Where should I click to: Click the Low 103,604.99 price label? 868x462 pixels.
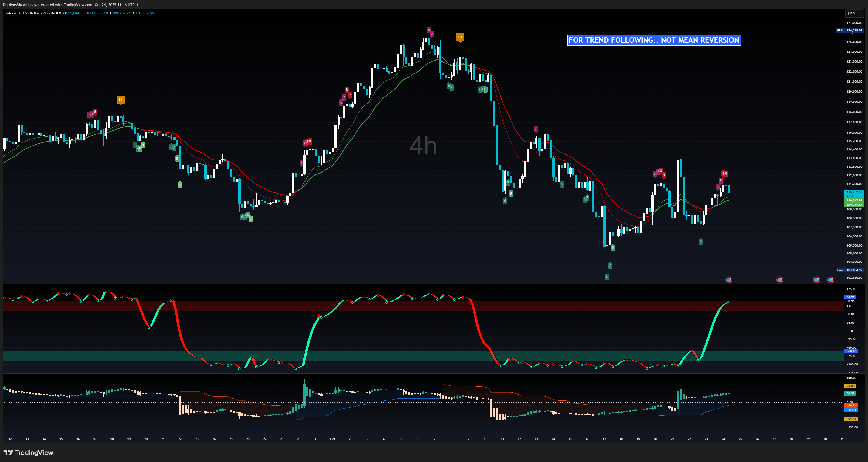point(854,270)
